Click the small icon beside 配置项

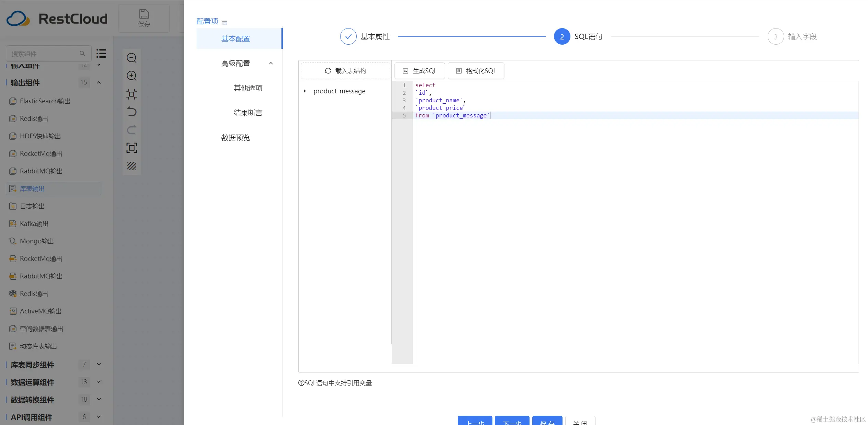224,23
